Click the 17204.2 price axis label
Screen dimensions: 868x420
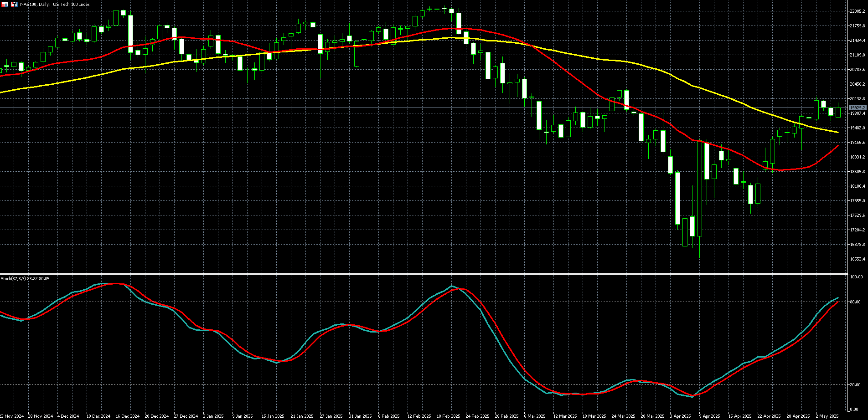coord(857,230)
